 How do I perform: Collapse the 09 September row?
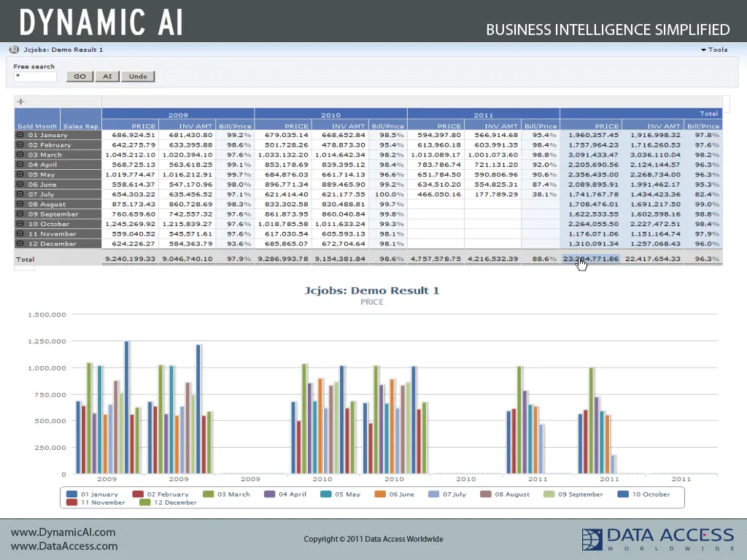20,214
